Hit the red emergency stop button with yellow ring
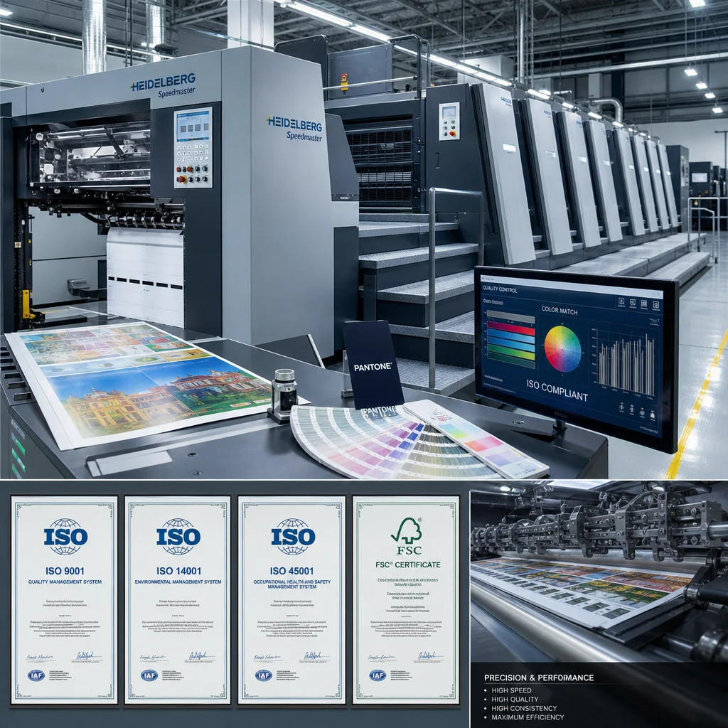728x728 pixels. pos(182,179)
